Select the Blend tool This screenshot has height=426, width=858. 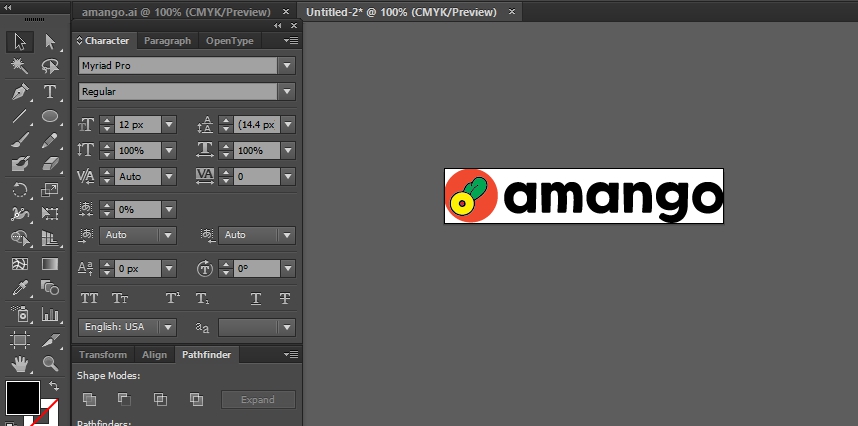[50, 288]
